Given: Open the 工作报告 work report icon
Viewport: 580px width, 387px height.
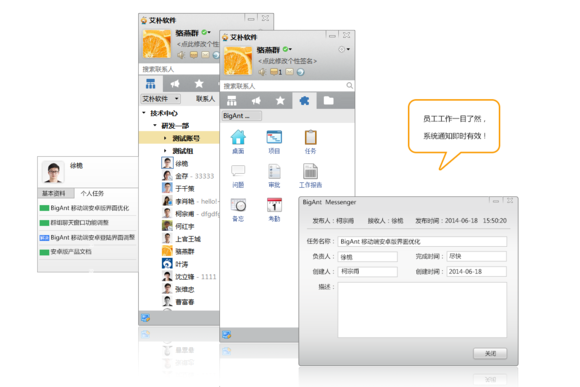Looking at the screenshot, I should click(310, 171).
